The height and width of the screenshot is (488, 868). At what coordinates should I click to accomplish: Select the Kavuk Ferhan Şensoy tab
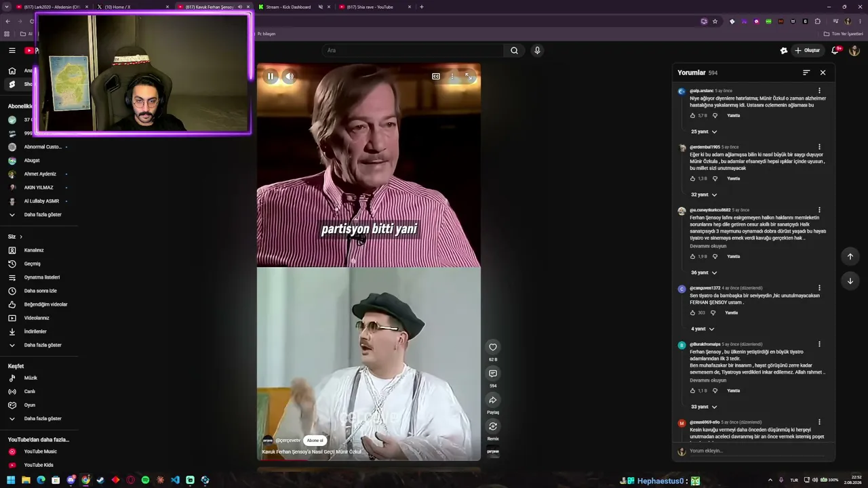pyautogui.click(x=213, y=7)
